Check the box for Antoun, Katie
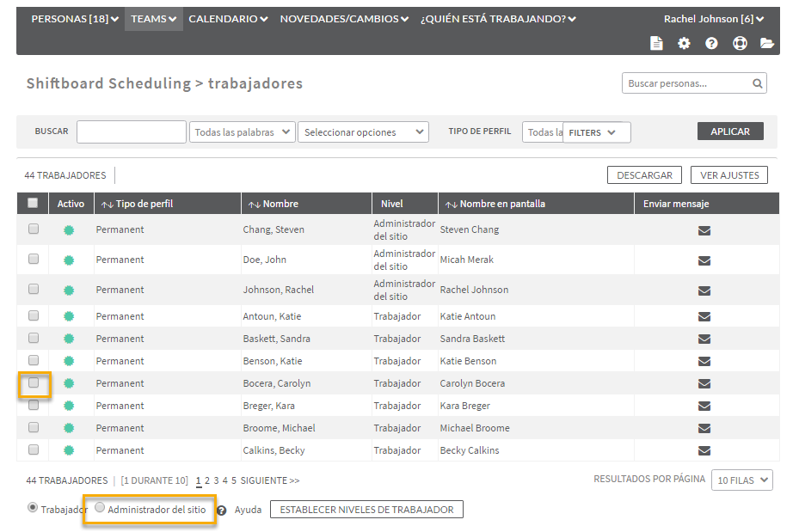The width and height of the screenshot is (799, 532). pyautogui.click(x=34, y=315)
